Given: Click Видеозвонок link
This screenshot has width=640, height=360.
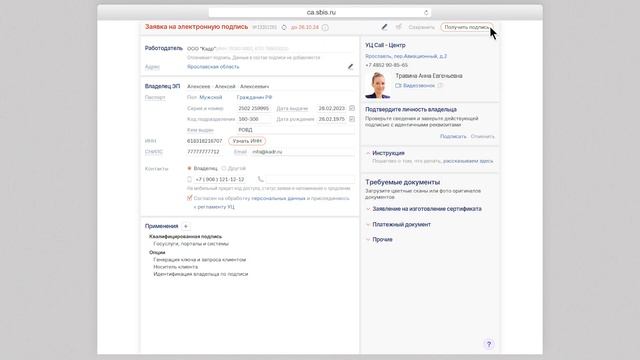Looking at the screenshot, I should (x=419, y=86).
